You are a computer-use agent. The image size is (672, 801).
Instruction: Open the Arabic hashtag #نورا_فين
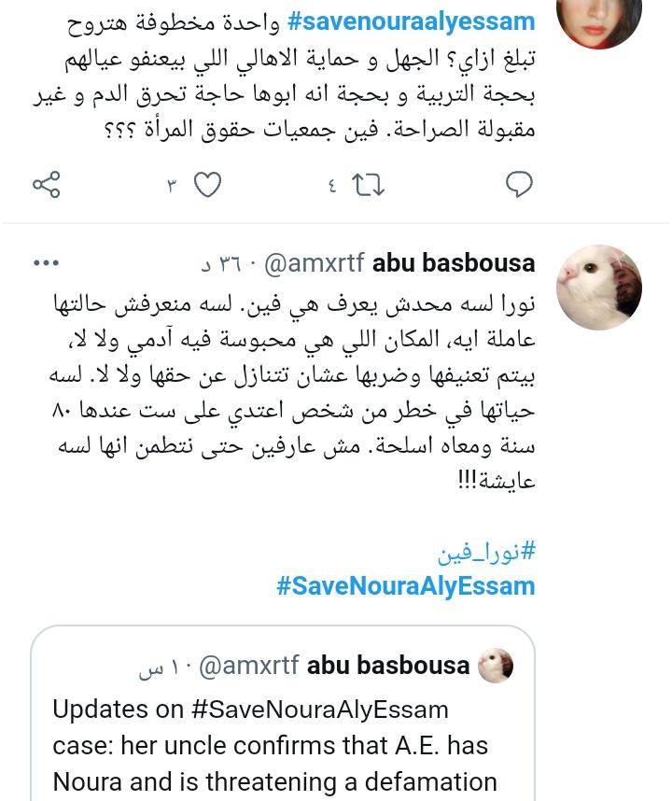pos(486,553)
